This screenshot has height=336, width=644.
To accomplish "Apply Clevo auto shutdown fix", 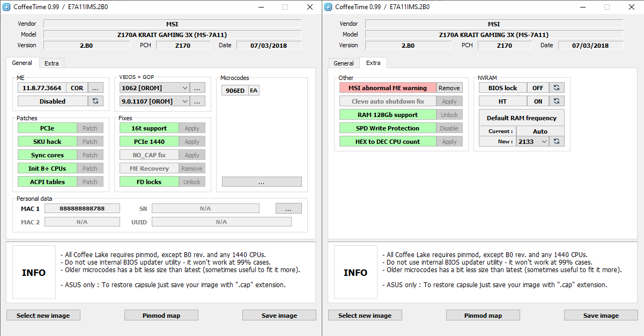I will [x=449, y=101].
